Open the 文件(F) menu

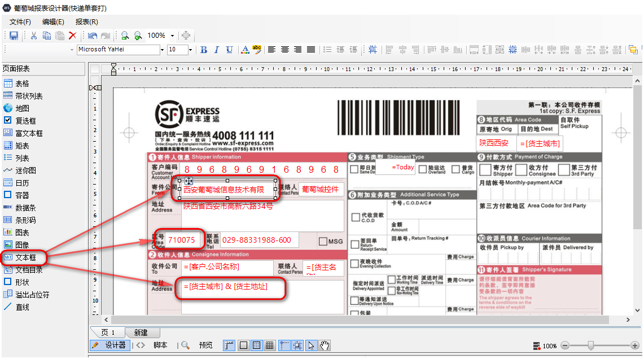coord(20,22)
